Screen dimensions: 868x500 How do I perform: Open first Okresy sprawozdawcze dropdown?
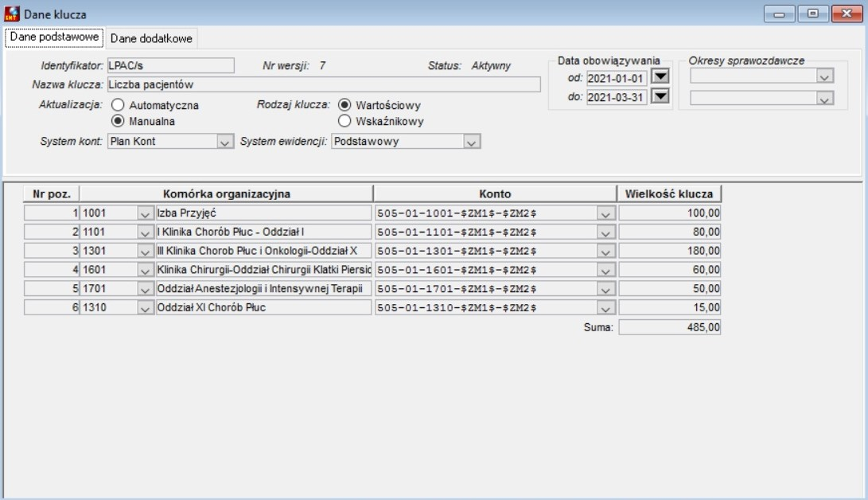click(824, 76)
